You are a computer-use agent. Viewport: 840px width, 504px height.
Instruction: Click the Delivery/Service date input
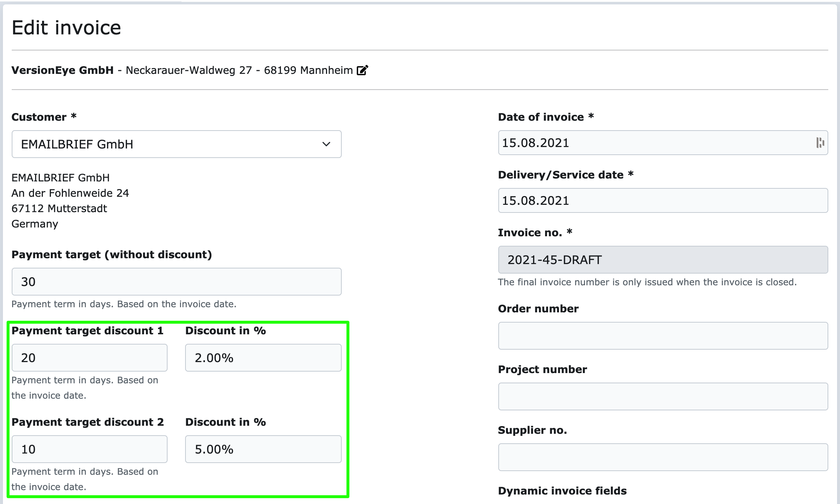click(662, 200)
